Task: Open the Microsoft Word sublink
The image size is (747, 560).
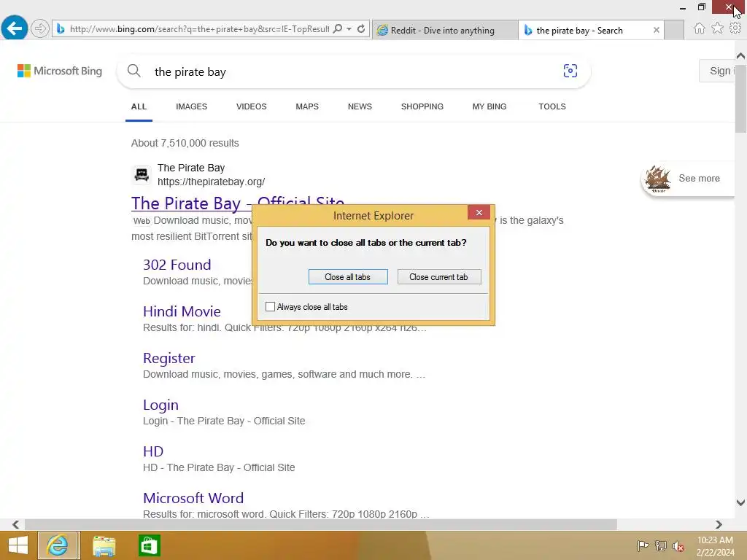Action: pos(193,498)
